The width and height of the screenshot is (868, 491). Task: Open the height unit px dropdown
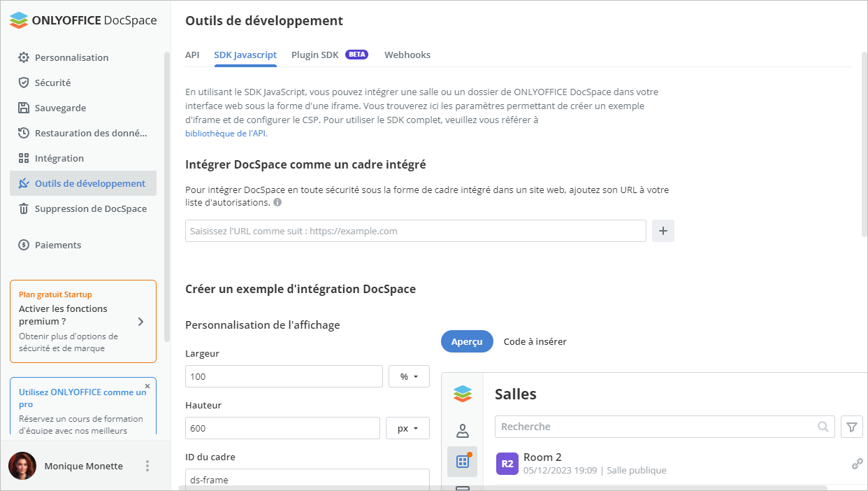407,428
